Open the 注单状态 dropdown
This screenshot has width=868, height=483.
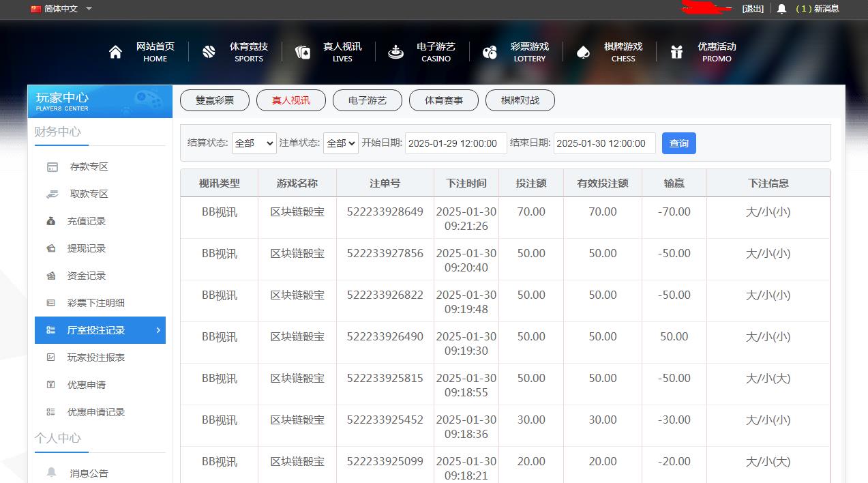click(340, 143)
